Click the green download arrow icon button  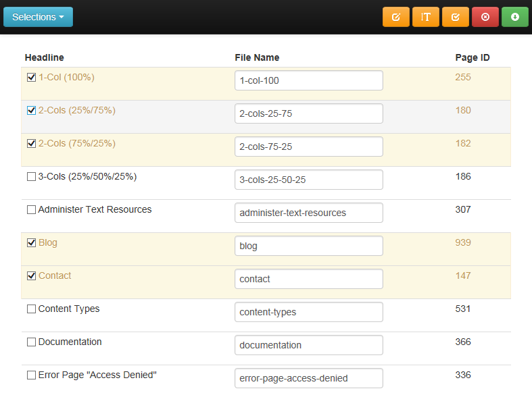515,17
